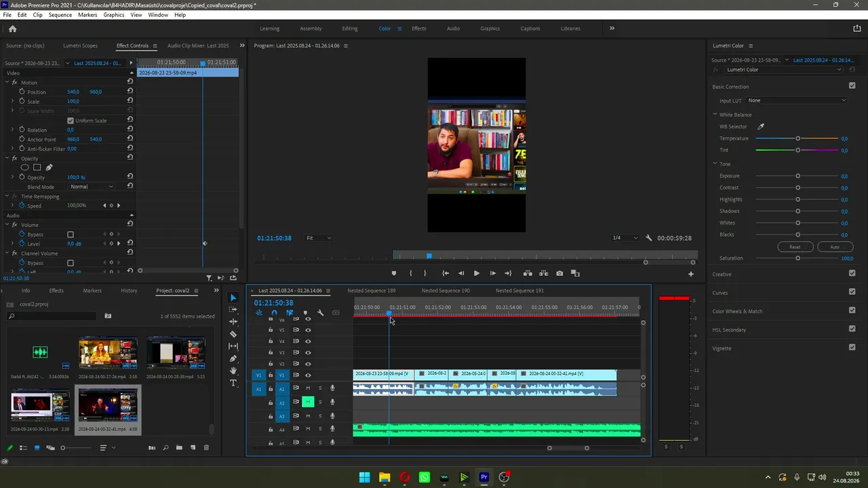Create an ellipse mask under Opacity

[x=25, y=167]
